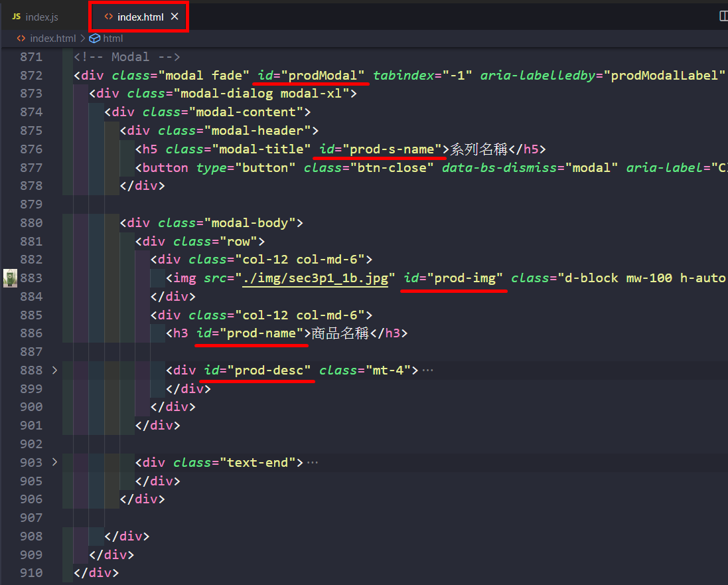Expand the folded code at line 888
Screen dimensions: 728x585
(54, 370)
